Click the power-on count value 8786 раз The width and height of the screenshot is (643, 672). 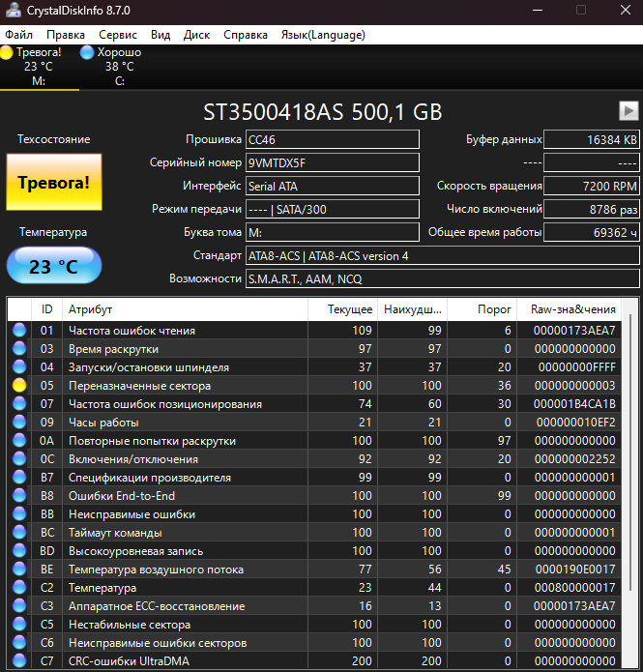pos(592,209)
